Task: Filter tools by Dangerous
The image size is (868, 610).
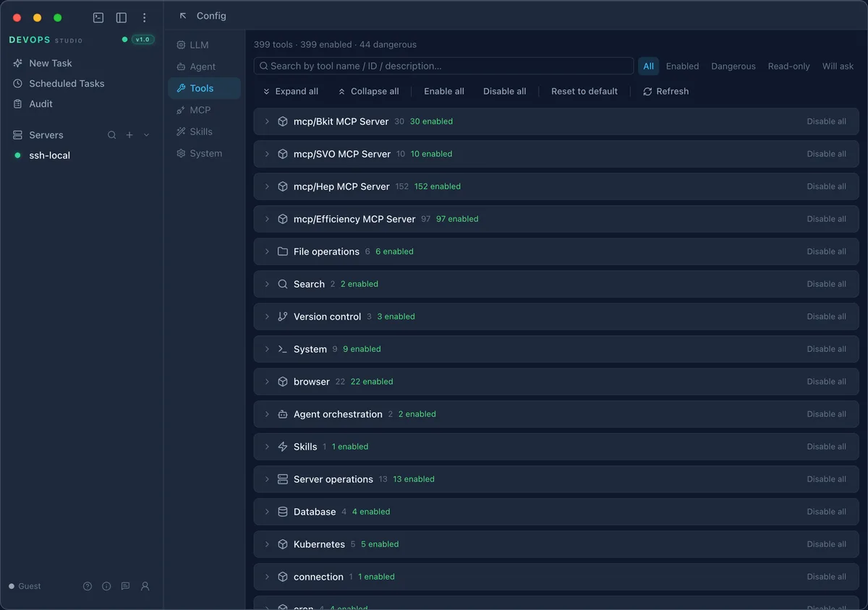Action: 733,66
